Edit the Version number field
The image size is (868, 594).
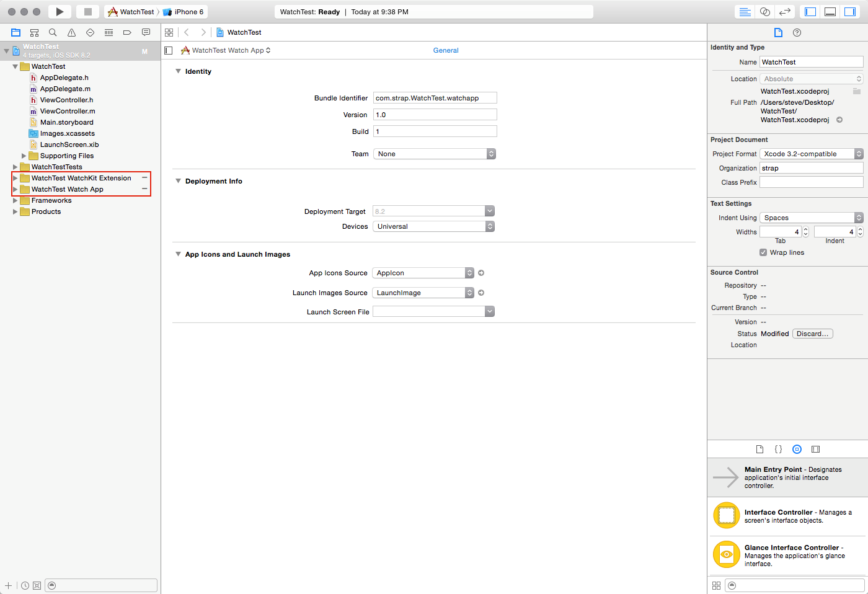(435, 115)
